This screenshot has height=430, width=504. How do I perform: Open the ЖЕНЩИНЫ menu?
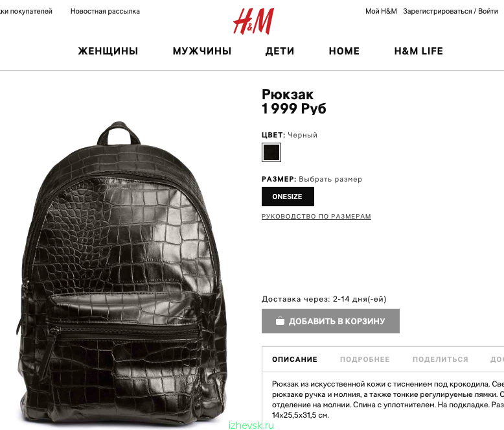point(108,51)
